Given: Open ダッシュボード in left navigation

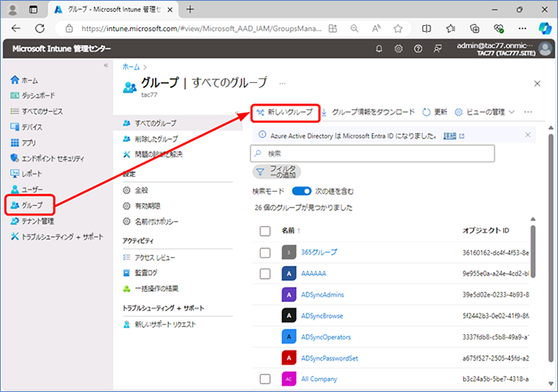Looking at the screenshot, I should [x=33, y=95].
